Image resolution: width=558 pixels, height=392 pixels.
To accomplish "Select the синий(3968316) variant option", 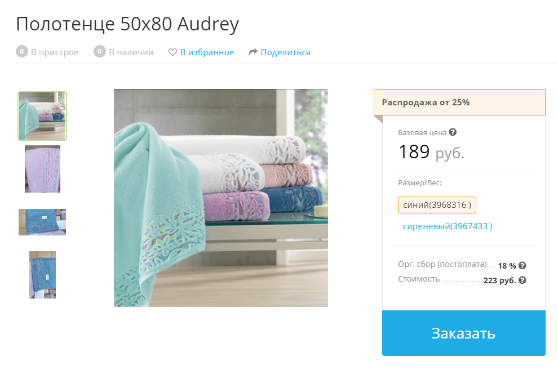I will pos(437,205).
